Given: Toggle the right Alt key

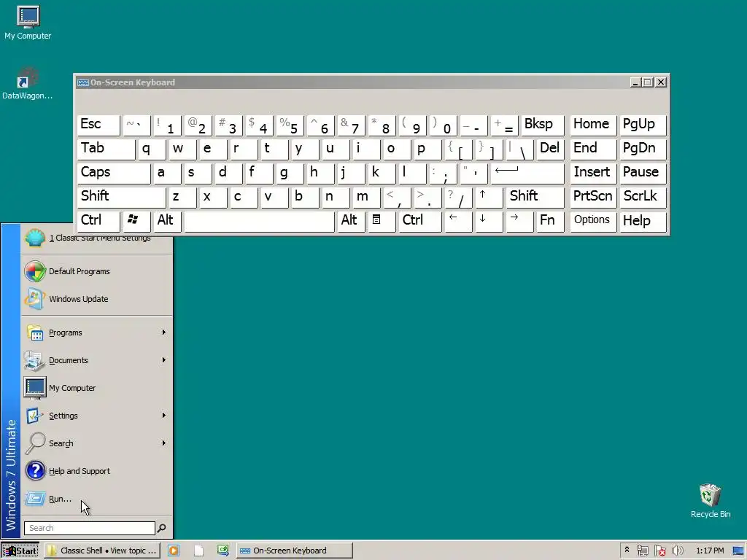Looking at the screenshot, I should tap(351, 221).
